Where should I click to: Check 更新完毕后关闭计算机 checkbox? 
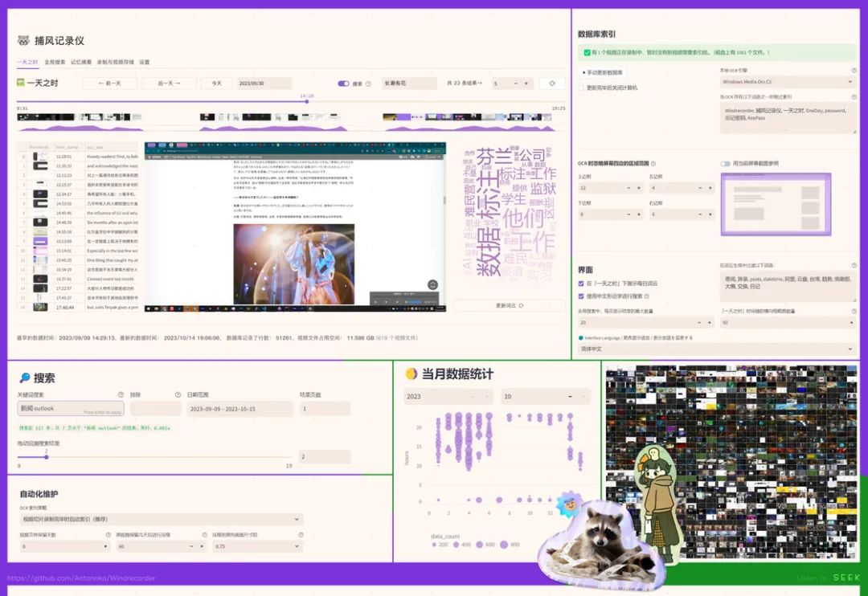pos(581,88)
